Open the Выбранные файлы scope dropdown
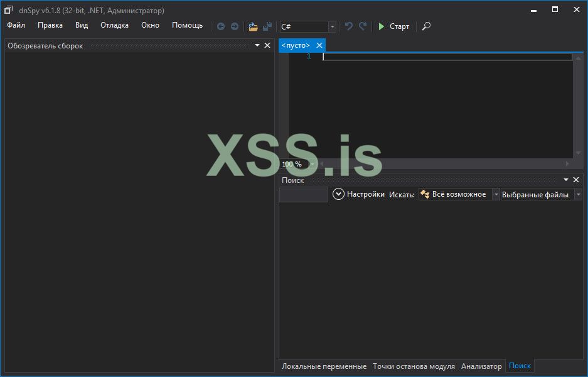This screenshot has height=377, width=588. 578,195
